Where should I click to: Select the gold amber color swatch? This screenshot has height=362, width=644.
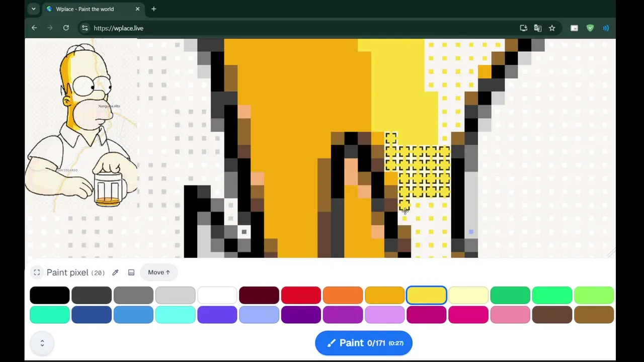(384, 295)
